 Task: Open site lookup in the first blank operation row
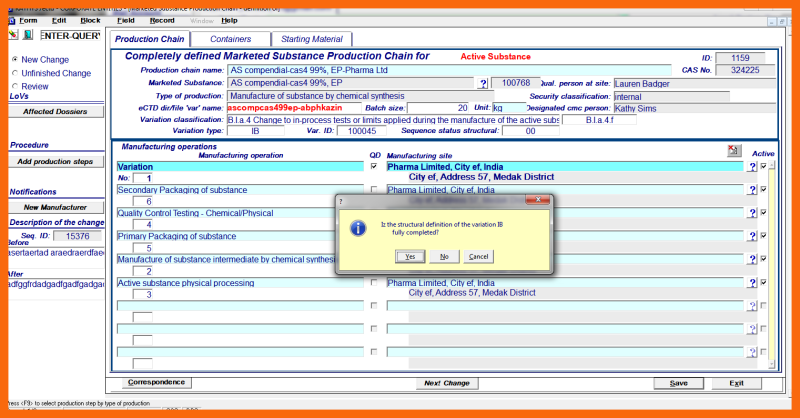(752, 306)
